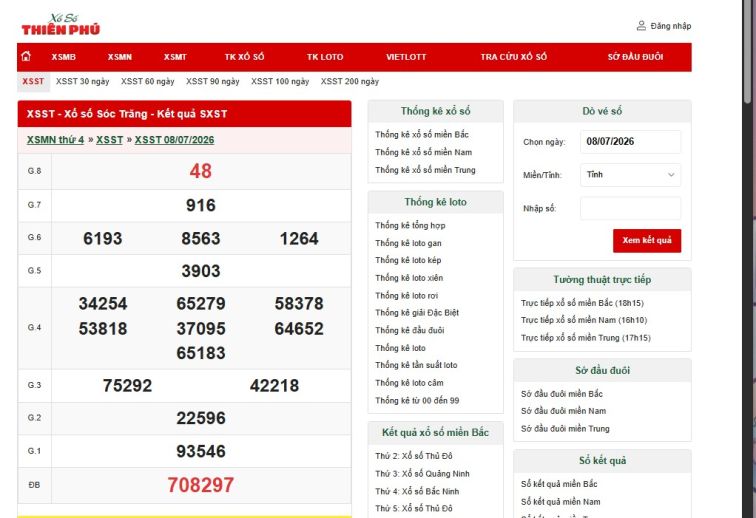Open Thống kê giải Đặc Biệt link
Screen dimensions: 756x518
417,313
